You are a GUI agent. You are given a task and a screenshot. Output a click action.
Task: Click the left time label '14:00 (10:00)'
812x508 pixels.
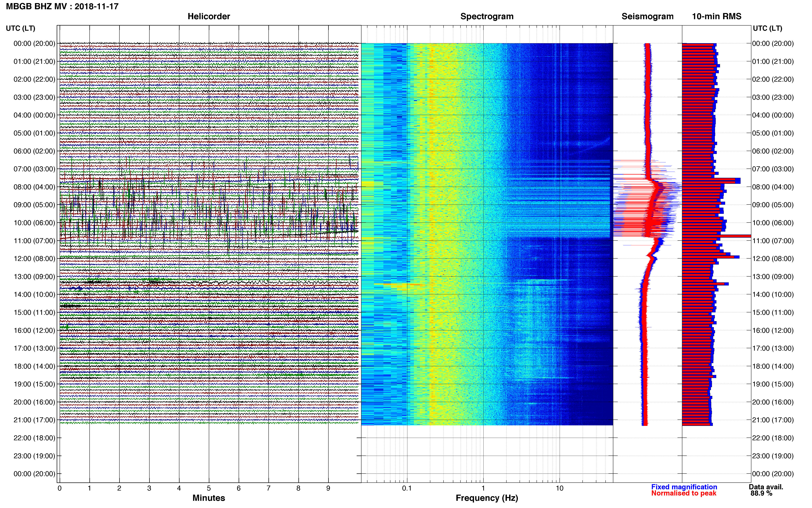[x=34, y=295]
